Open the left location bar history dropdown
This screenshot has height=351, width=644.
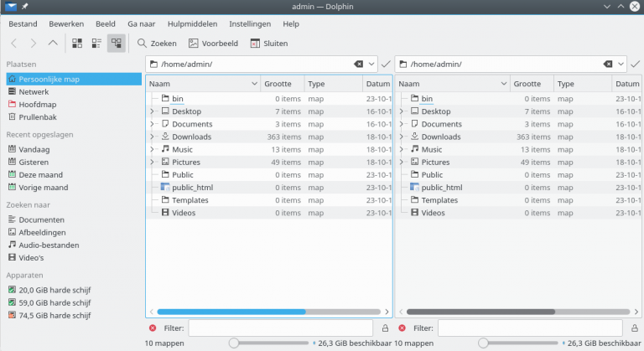click(372, 65)
